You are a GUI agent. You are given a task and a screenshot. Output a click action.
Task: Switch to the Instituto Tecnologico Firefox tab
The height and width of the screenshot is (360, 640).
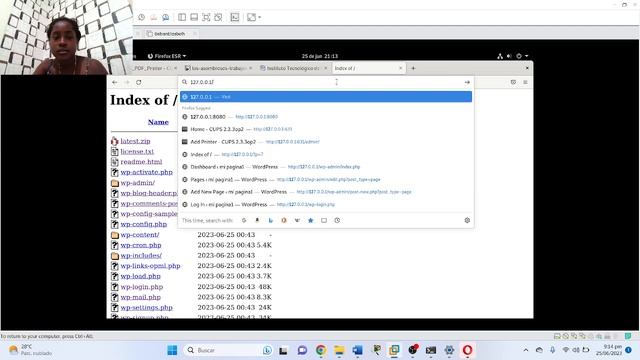pos(293,68)
